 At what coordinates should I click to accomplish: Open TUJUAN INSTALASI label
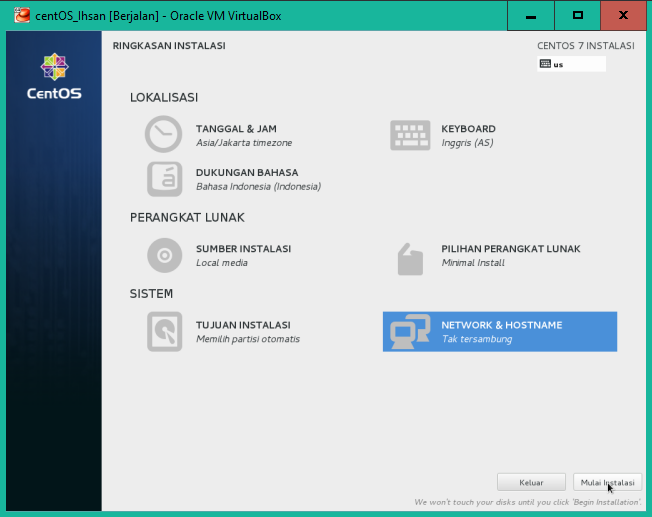(243, 325)
